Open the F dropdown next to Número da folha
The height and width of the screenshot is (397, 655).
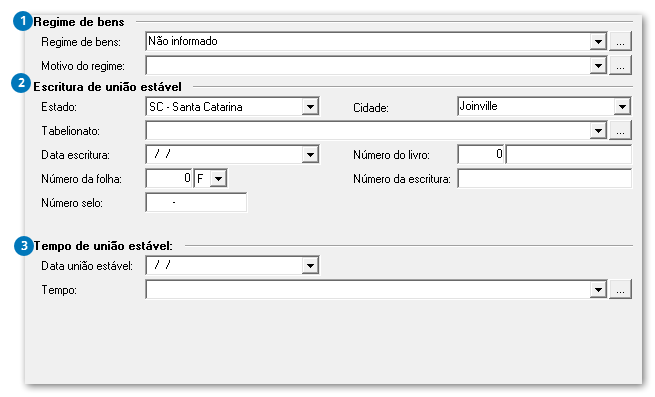click(x=218, y=179)
